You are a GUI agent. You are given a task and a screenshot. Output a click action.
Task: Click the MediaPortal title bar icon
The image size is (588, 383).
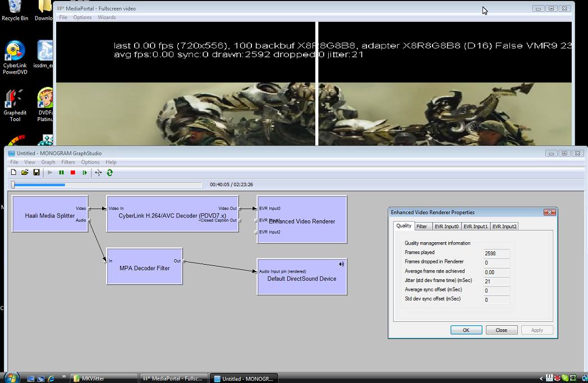(61, 8)
